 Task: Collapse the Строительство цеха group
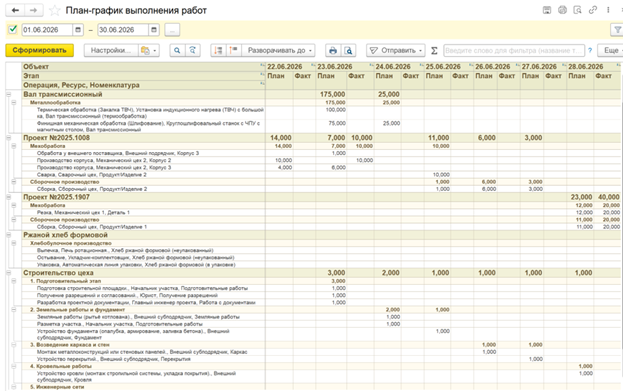(x=9, y=273)
